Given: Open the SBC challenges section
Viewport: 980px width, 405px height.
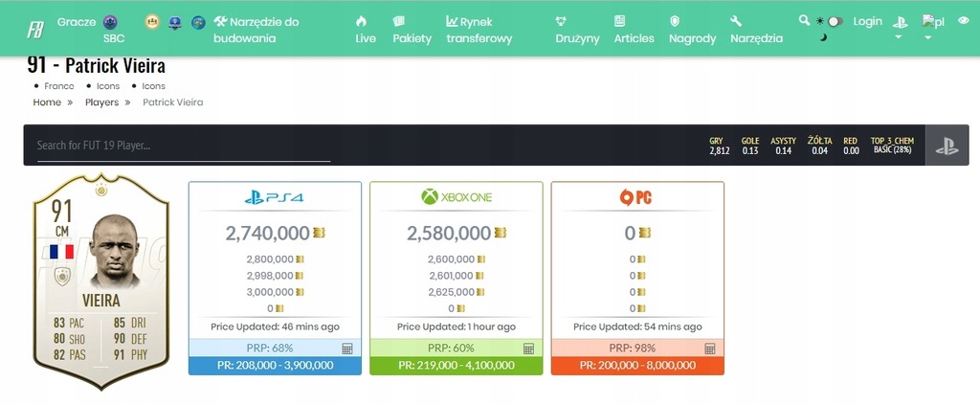Looking at the screenshot, I should tap(114, 38).
